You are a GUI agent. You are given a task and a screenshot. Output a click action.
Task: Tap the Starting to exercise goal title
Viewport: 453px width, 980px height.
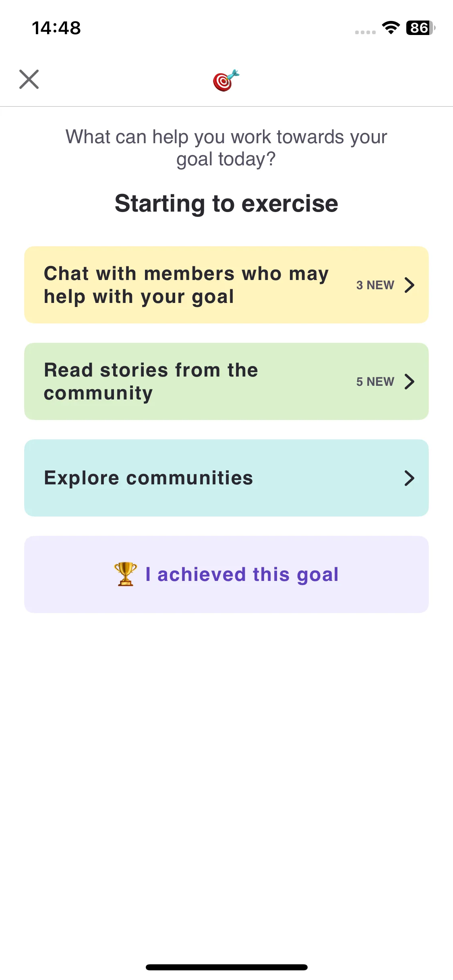tap(226, 203)
